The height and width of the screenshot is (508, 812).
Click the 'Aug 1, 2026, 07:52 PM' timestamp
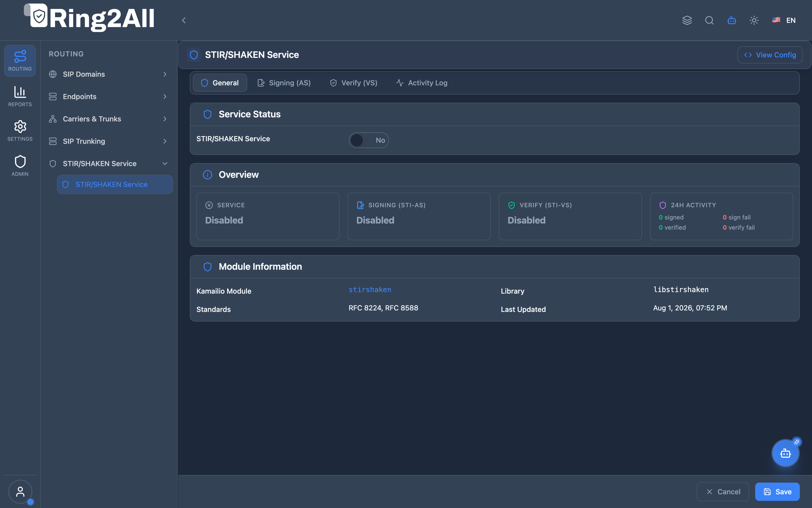(x=690, y=308)
